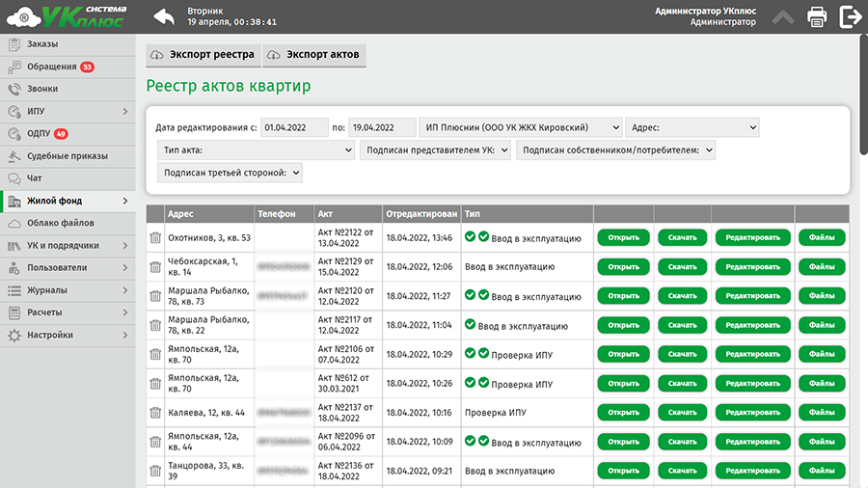
Task: Open the ИП Плюснин company dropdown
Action: click(x=521, y=128)
